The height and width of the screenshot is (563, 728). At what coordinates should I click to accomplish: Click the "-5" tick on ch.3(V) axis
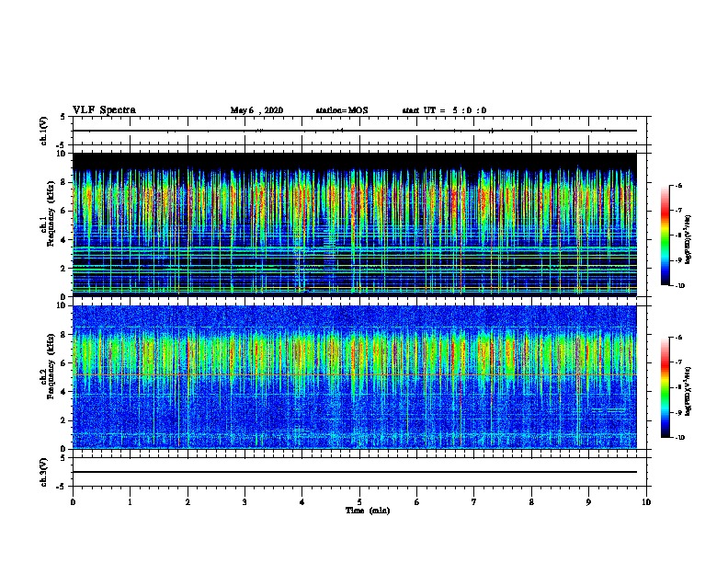(63, 487)
